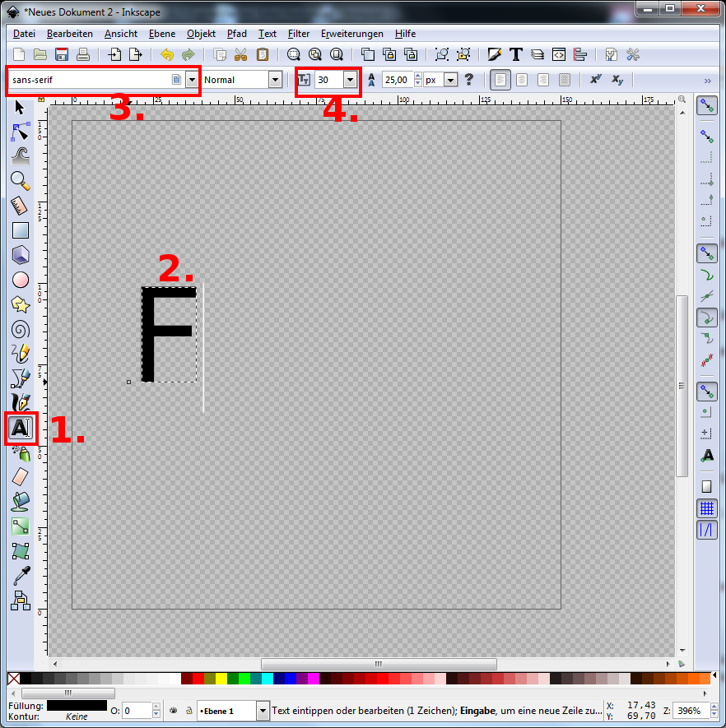Toggle justified text alignment
Screen dimensions: 726x728
[565, 80]
